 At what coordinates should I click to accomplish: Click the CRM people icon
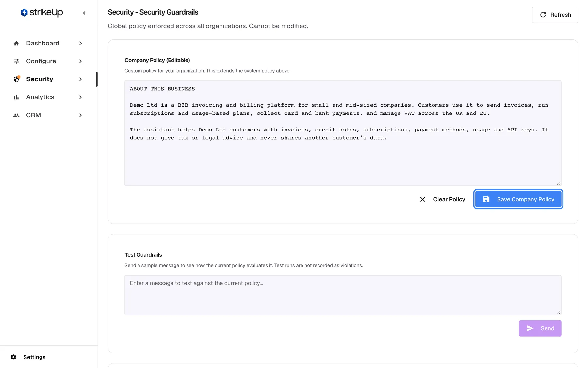coord(16,115)
